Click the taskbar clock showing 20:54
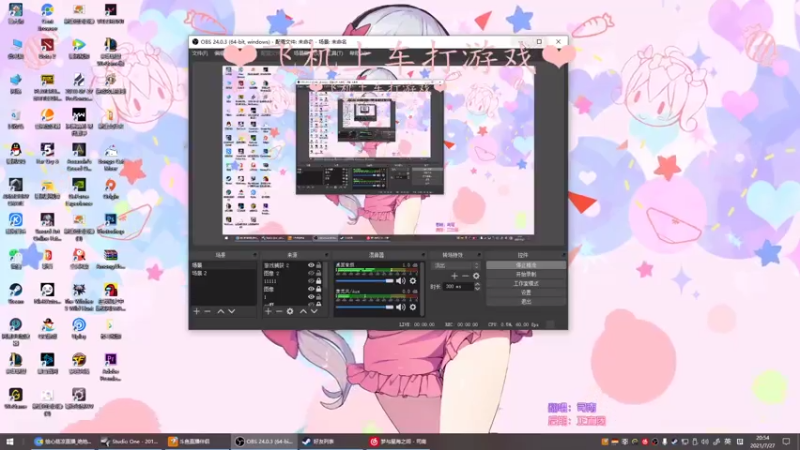The image size is (800, 450). coord(762,441)
